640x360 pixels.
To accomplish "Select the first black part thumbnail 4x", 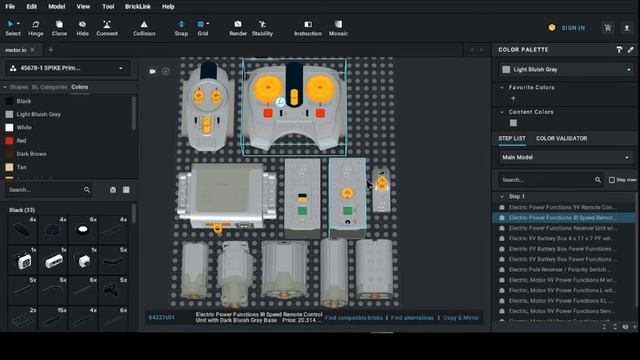I will (x=22, y=230).
